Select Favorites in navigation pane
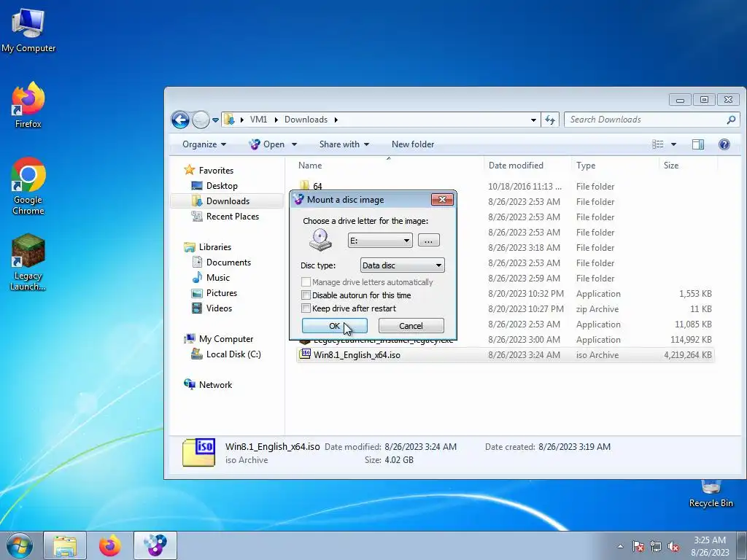This screenshot has width=747, height=560. 216,170
